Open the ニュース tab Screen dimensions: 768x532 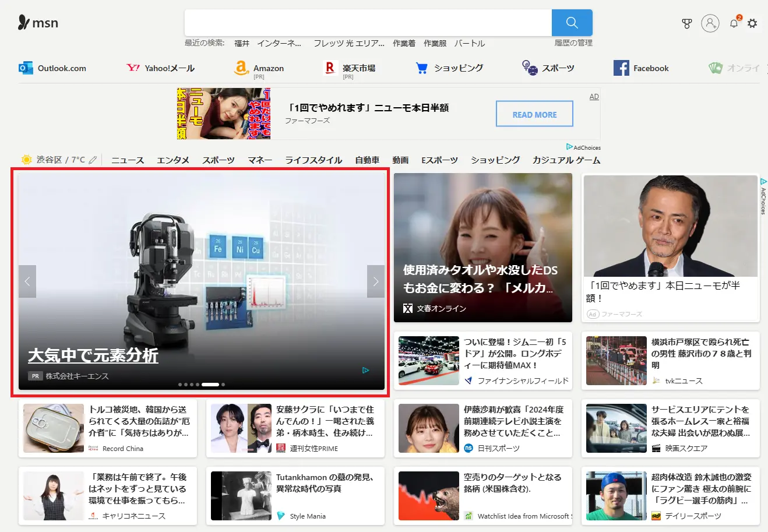point(128,160)
